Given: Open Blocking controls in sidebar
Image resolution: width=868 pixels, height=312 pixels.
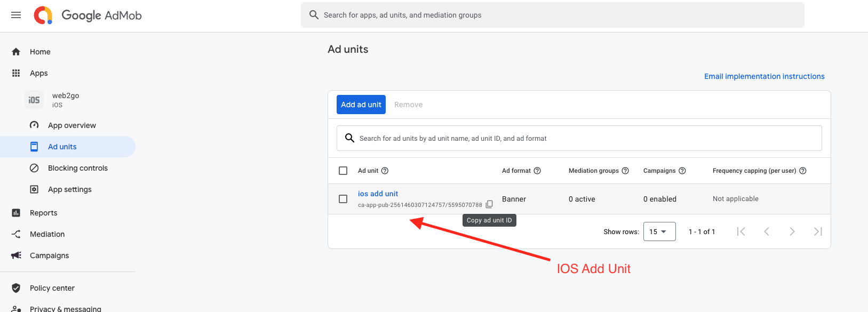Looking at the screenshot, I should click(78, 168).
